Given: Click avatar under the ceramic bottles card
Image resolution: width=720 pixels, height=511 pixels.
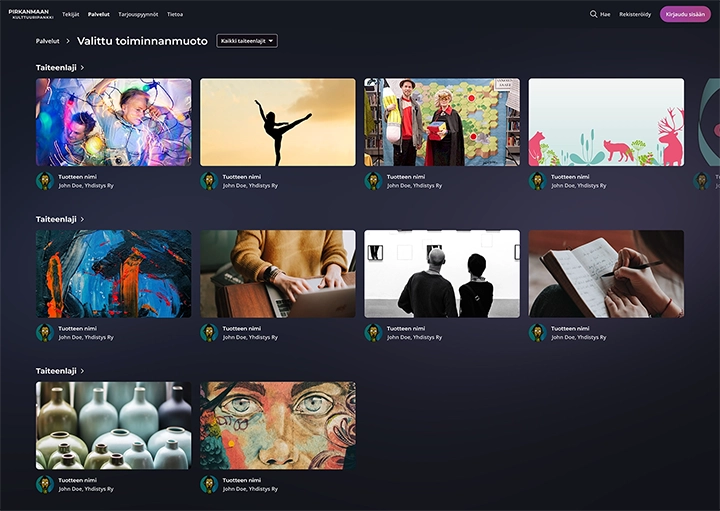Looking at the screenshot, I should click(45, 484).
